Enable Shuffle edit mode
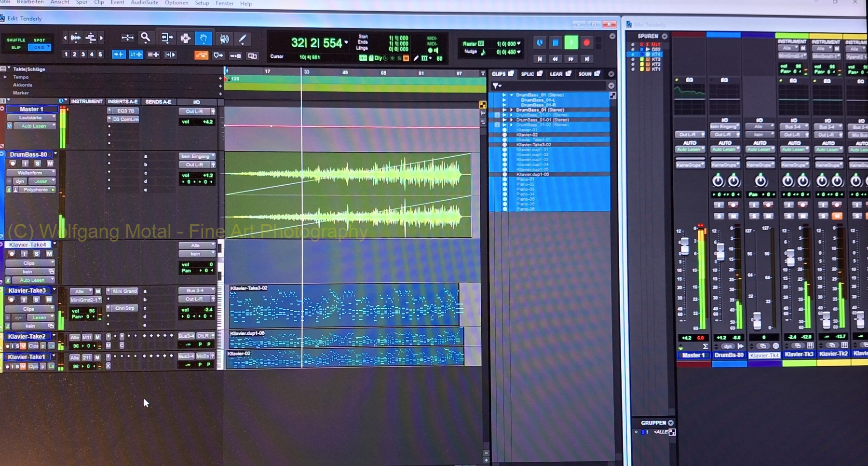This screenshot has height=466, width=868. point(16,40)
